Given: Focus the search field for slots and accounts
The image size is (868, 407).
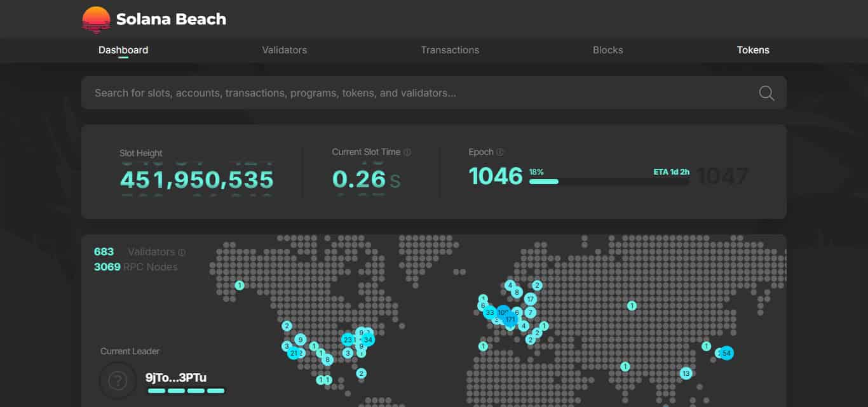Looking at the screenshot, I should tap(434, 93).
